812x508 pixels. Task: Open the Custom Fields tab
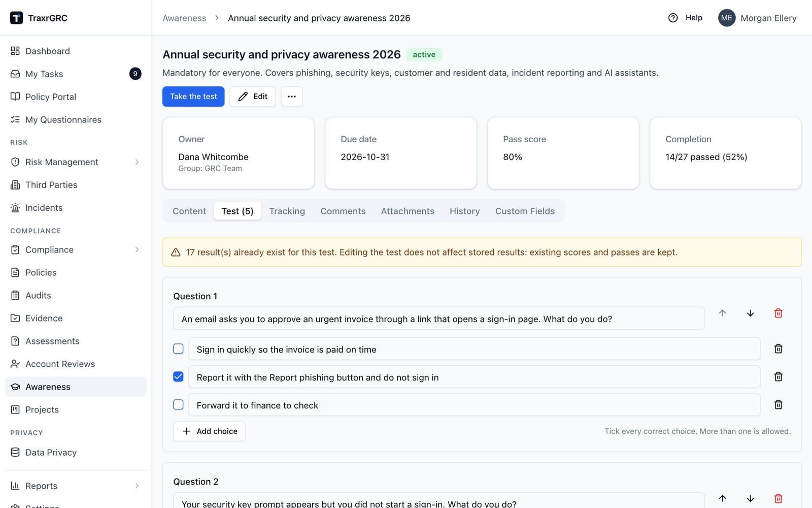[525, 211]
